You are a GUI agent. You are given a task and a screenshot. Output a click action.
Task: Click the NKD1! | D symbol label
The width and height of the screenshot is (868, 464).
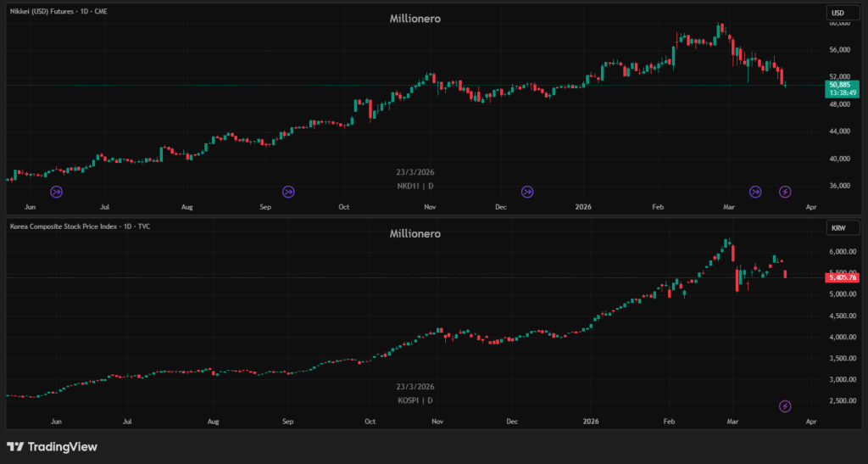pyautogui.click(x=415, y=185)
